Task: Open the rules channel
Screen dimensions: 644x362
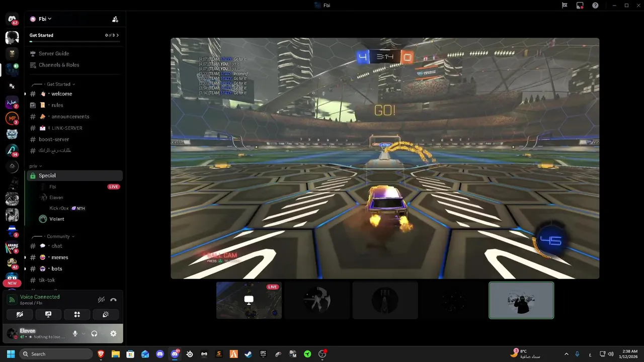Action: point(74,105)
